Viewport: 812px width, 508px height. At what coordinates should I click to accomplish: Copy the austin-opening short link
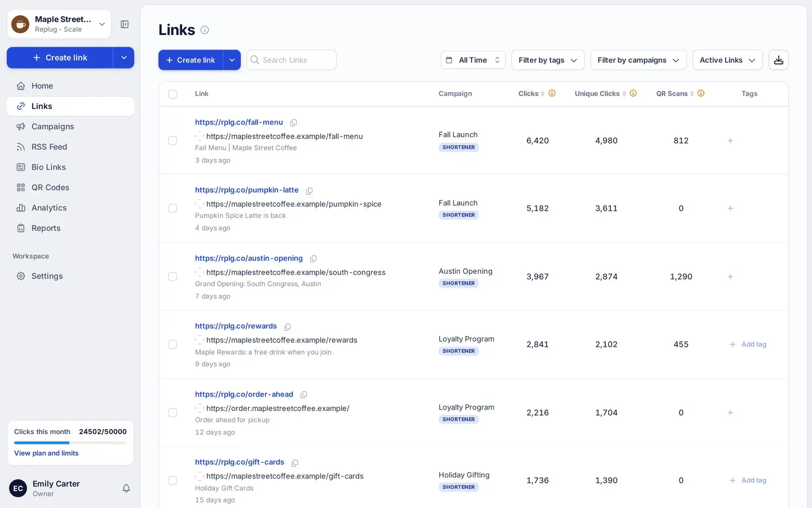pos(313,259)
